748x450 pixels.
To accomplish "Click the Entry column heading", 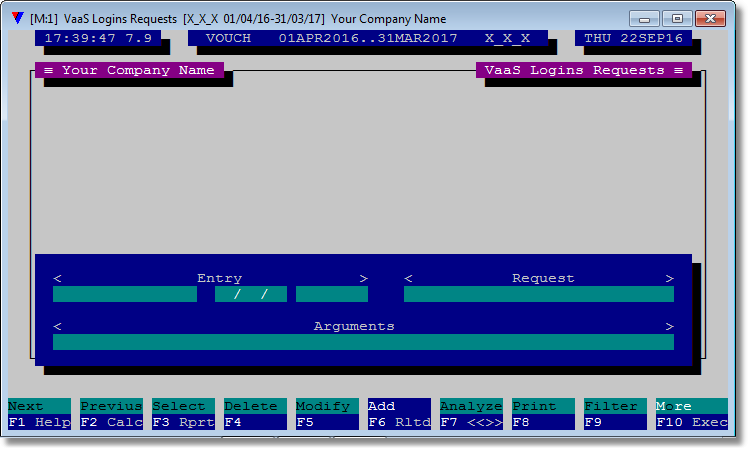I will point(219,278).
